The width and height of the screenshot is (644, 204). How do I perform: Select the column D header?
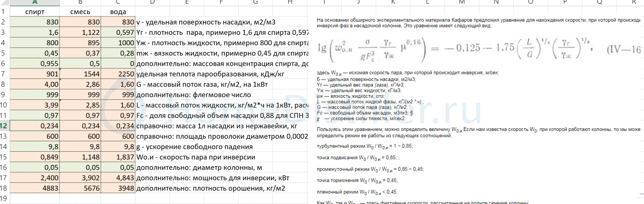click(152, 2)
